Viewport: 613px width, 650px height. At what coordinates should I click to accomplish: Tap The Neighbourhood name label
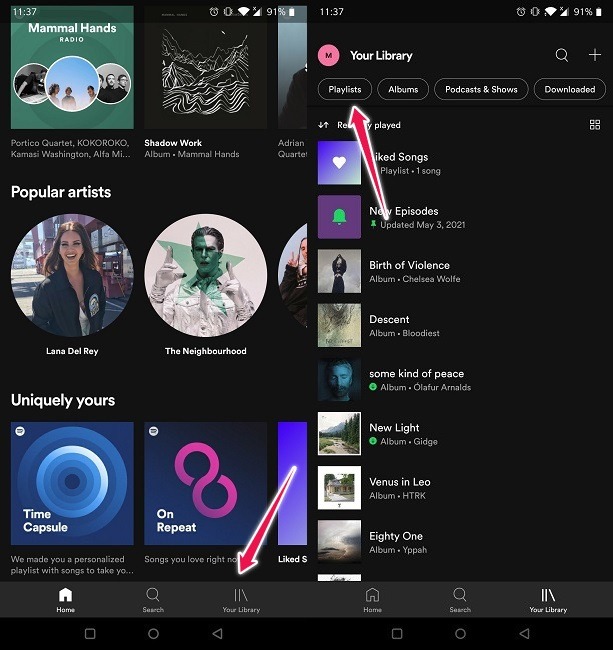206,351
